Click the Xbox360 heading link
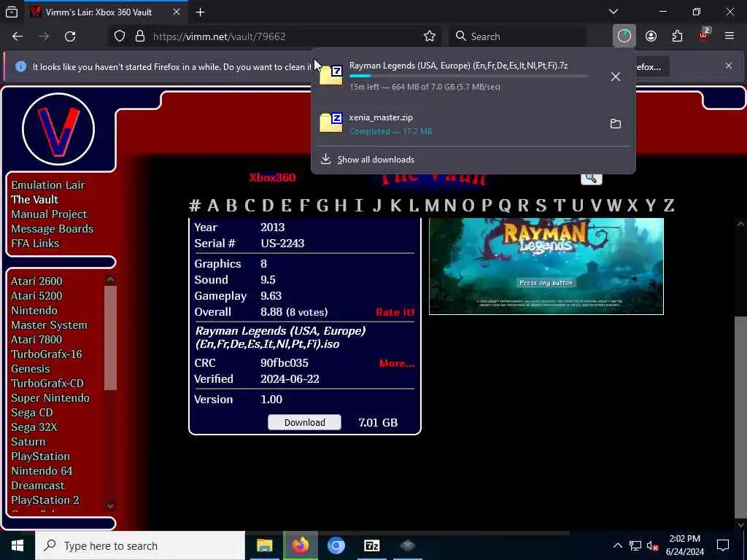 273,178
